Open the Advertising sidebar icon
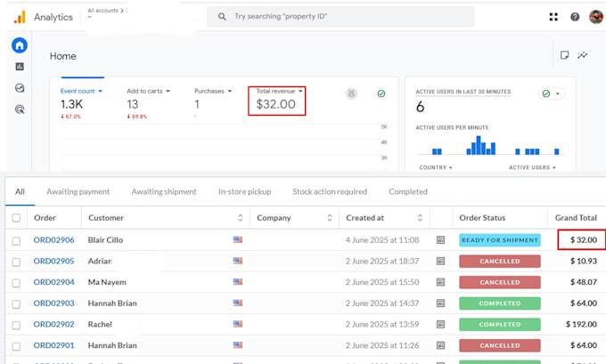The image size is (606, 364). tap(20, 109)
